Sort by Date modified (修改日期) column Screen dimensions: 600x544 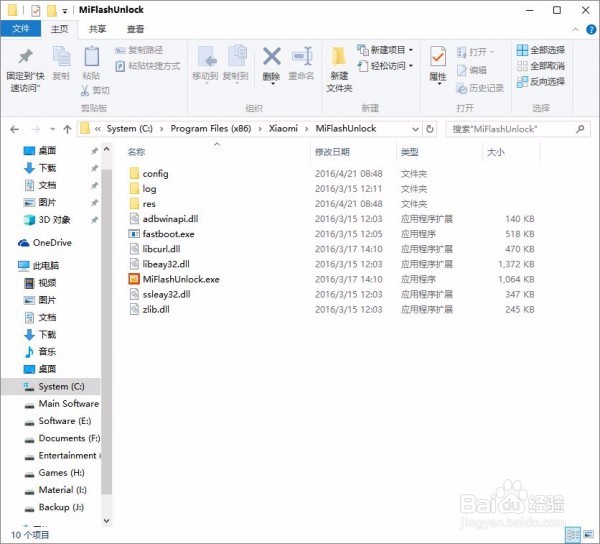pos(332,152)
